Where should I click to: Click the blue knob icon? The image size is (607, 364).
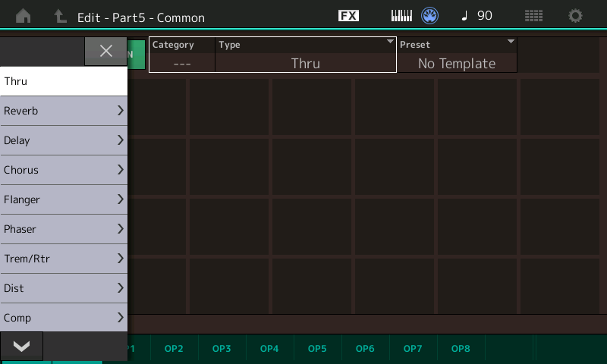(x=430, y=16)
